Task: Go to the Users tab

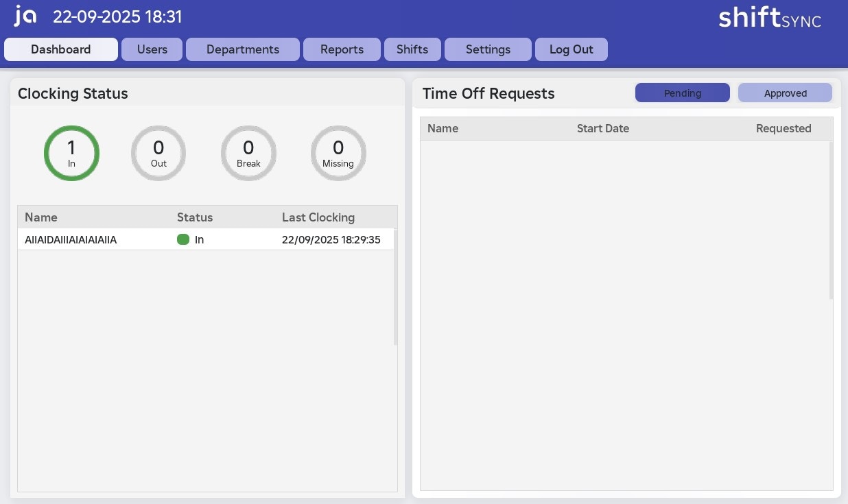Action: (x=152, y=49)
